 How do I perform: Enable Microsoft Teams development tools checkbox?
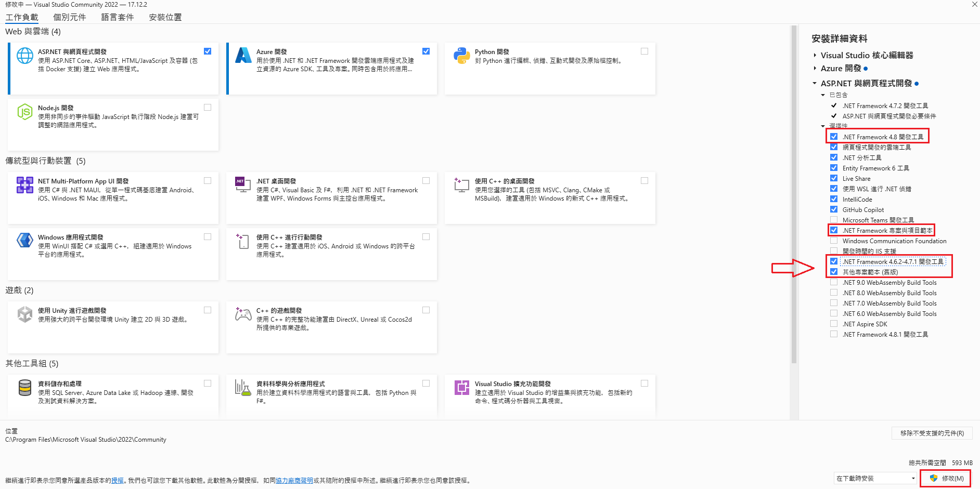click(x=834, y=220)
